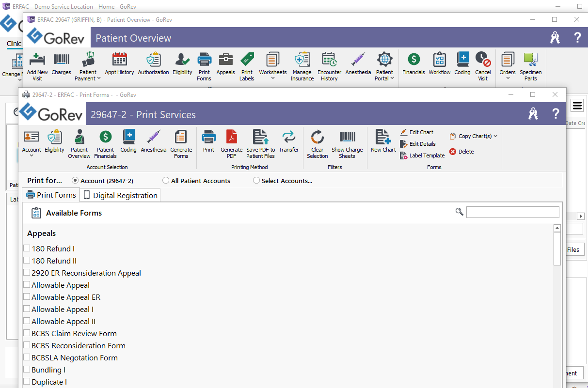Click Edit Details
The image size is (588, 388).
417,144
